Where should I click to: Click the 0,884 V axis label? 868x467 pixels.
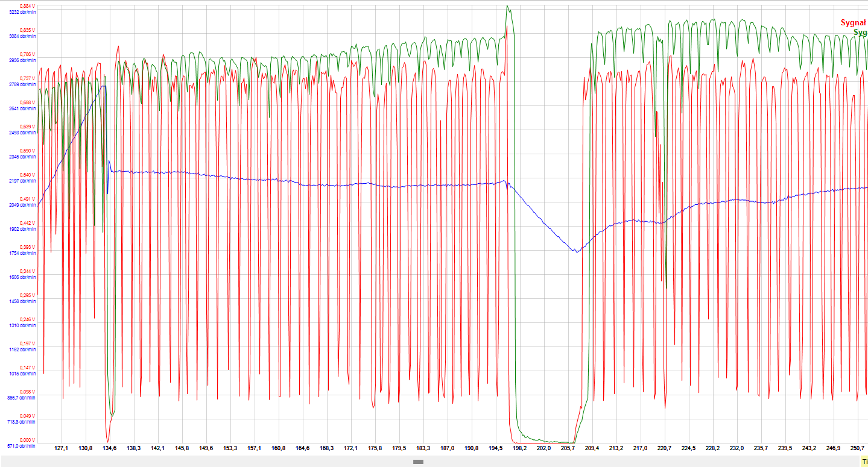[28, 6]
